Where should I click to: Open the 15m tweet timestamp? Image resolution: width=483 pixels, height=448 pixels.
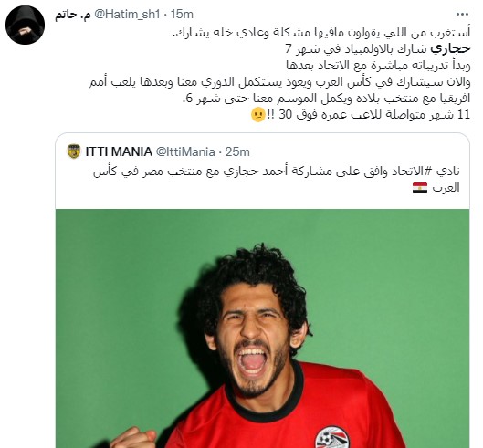pos(182,15)
